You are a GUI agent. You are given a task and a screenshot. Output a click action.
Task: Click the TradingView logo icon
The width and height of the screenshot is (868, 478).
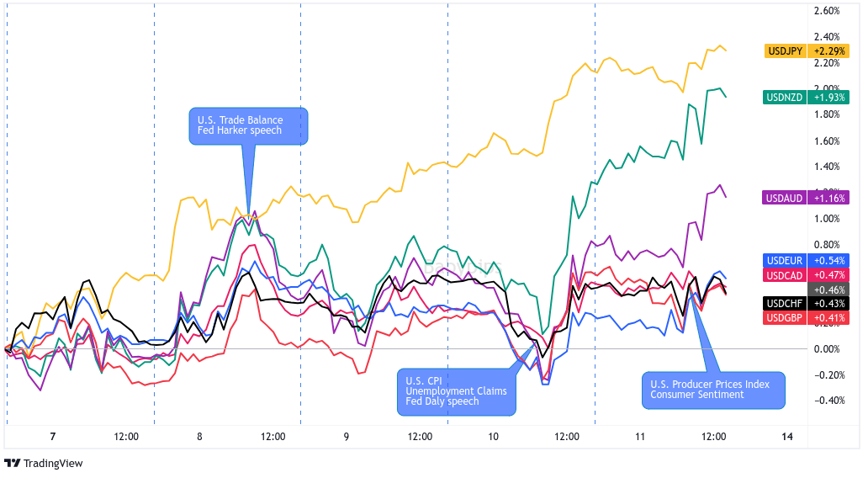[13, 463]
